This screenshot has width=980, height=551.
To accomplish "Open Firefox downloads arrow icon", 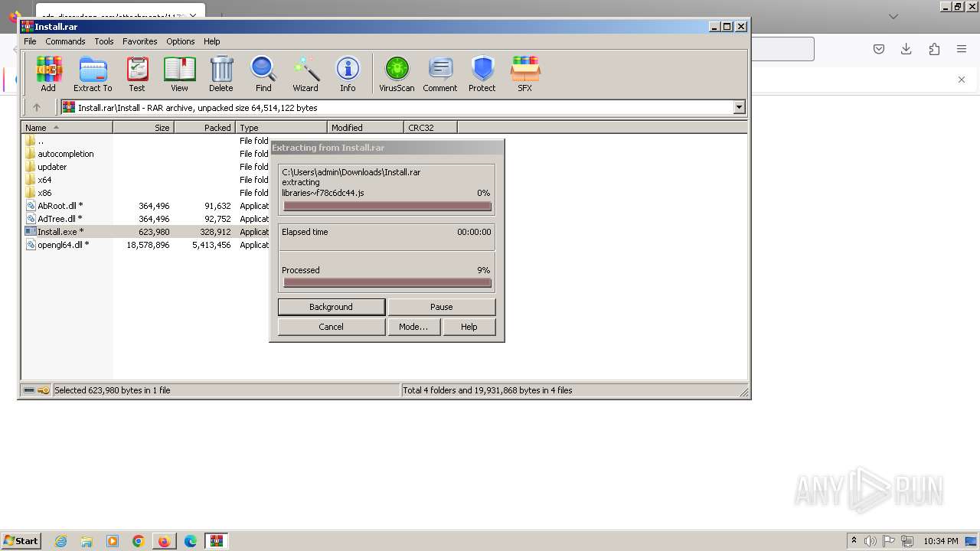I will pyautogui.click(x=906, y=49).
